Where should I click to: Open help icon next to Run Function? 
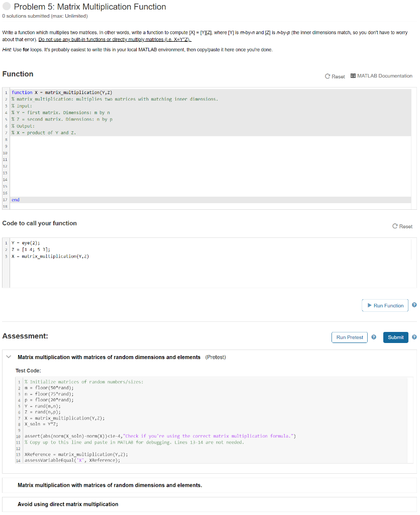pos(414,305)
